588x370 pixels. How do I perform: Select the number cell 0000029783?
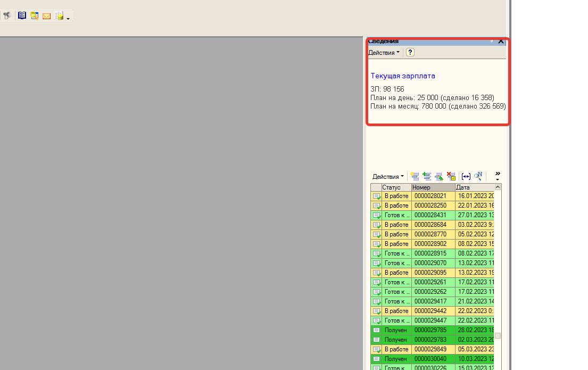pos(433,340)
